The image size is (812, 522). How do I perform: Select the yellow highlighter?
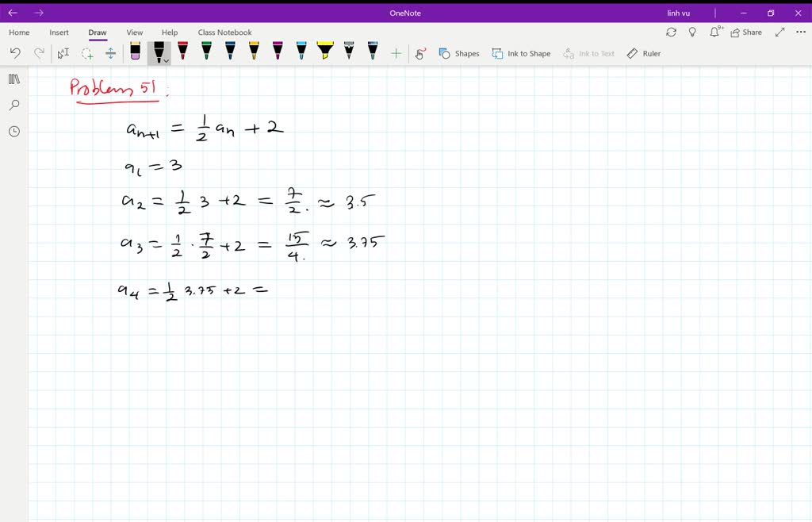[x=325, y=52]
